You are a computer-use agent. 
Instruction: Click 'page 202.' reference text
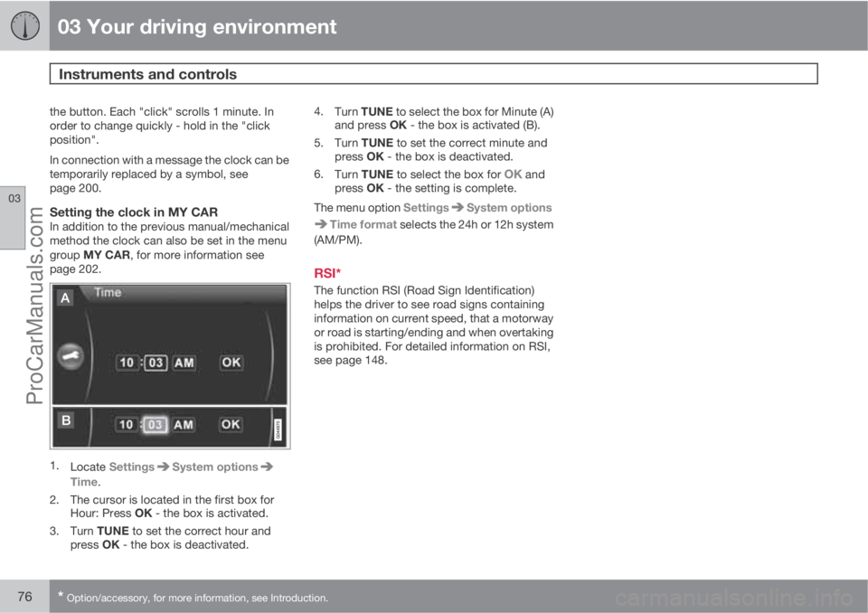[76, 269]
